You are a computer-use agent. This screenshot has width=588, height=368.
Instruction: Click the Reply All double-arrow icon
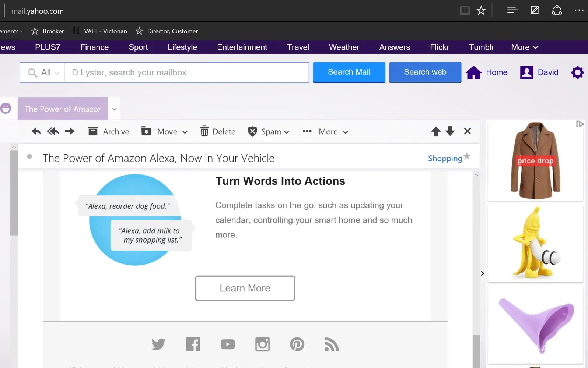[53, 131]
